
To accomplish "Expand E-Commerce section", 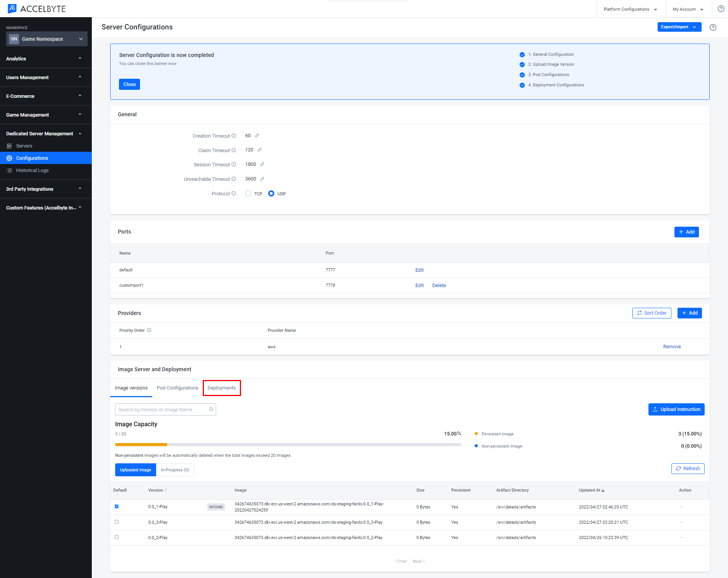I will tap(46, 96).
